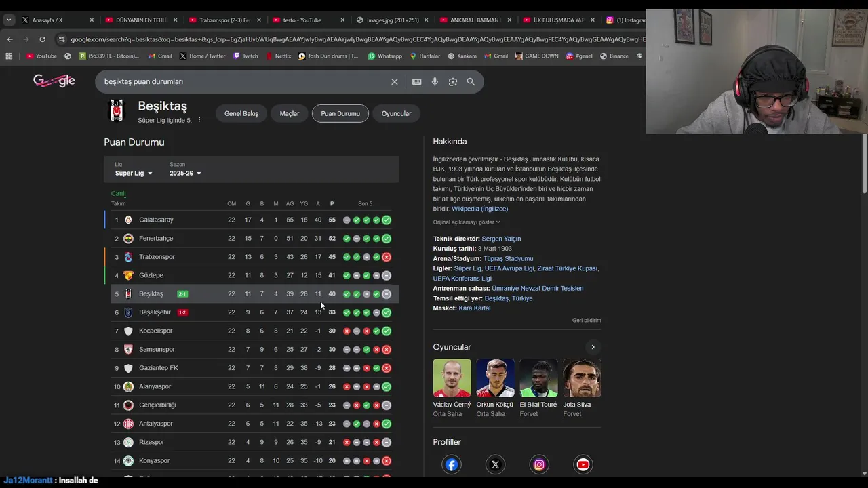
Task: Switch to the testo - YouTube browser tab
Action: (x=309, y=20)
